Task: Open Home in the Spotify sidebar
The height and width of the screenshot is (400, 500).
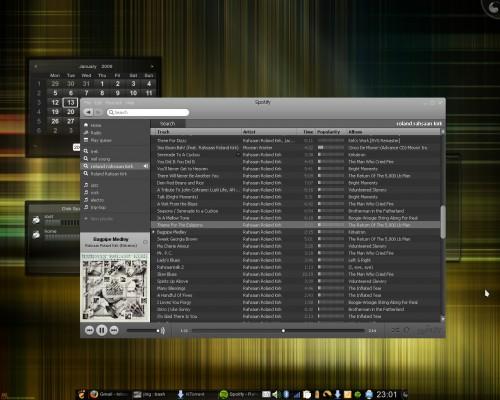Action: coord(115,125)
